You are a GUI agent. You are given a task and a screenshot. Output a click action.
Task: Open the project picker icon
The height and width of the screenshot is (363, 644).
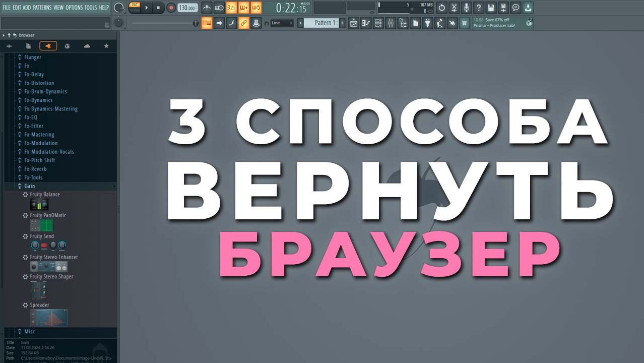click(x=415, y=23)
